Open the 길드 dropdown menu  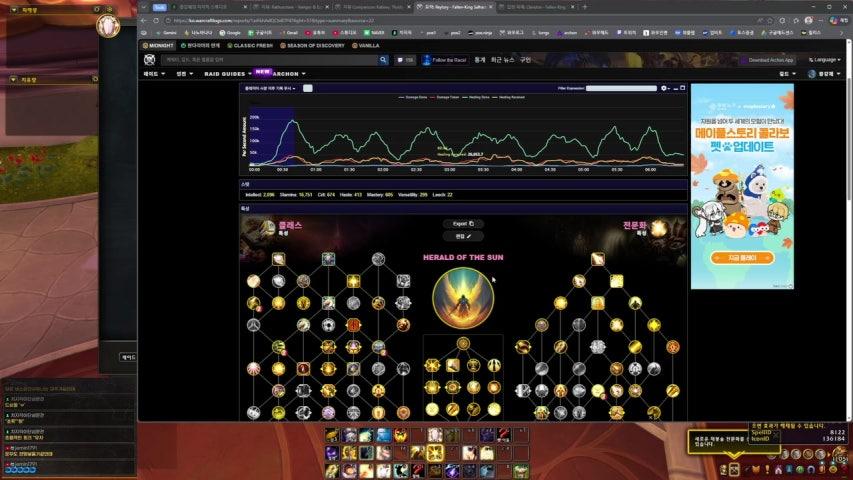coord(787,73)
